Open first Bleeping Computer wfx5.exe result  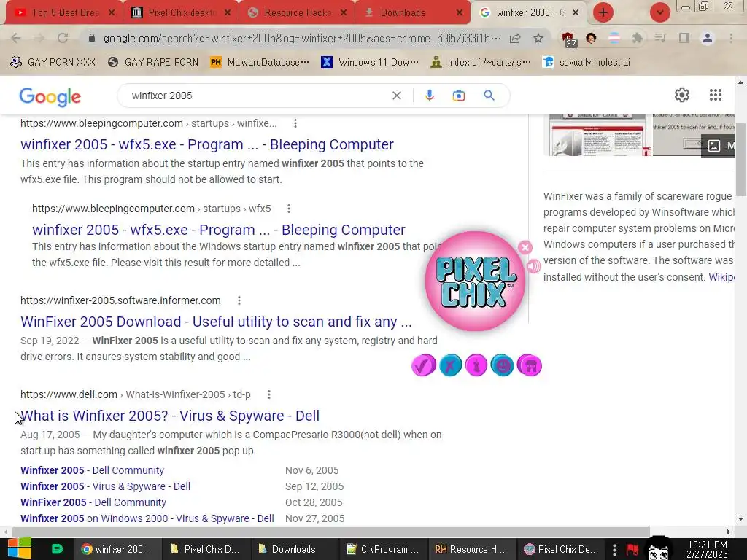(x=206, y=144)
